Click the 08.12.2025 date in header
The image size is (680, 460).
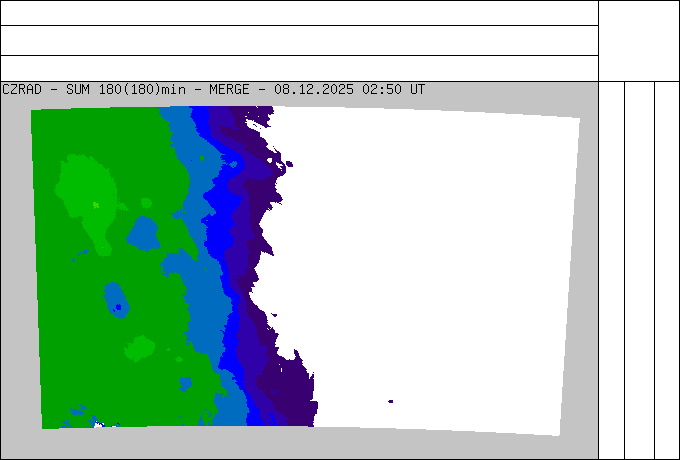[x=314, y=89]
